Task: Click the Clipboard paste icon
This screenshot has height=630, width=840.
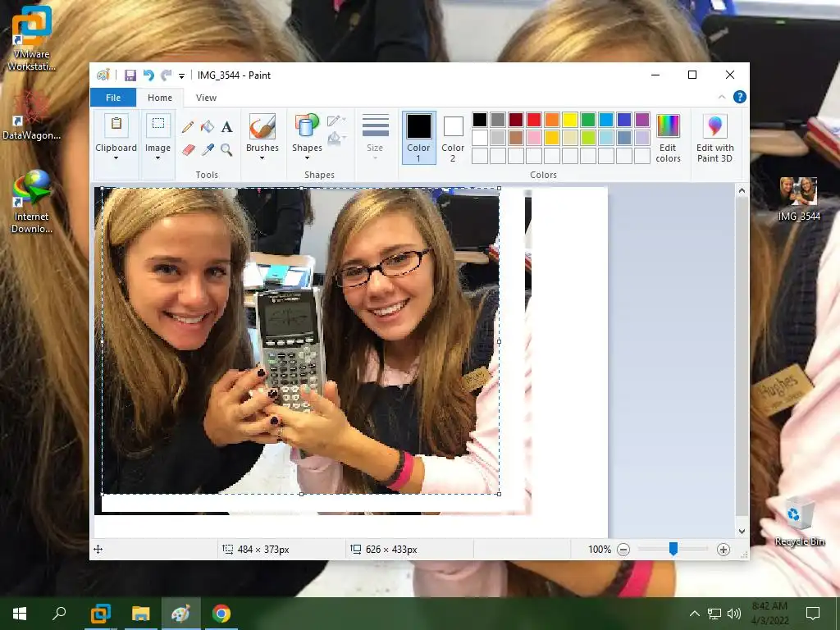Action: point(116,125)
